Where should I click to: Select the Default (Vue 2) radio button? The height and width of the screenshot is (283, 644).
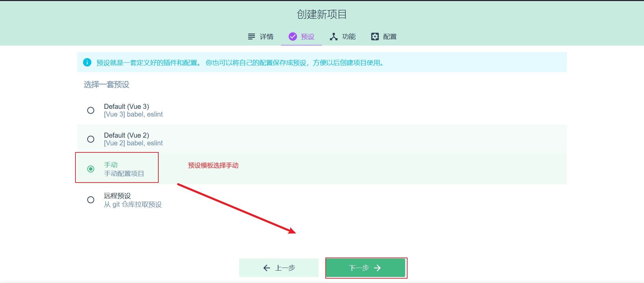[x=91, y=139]
